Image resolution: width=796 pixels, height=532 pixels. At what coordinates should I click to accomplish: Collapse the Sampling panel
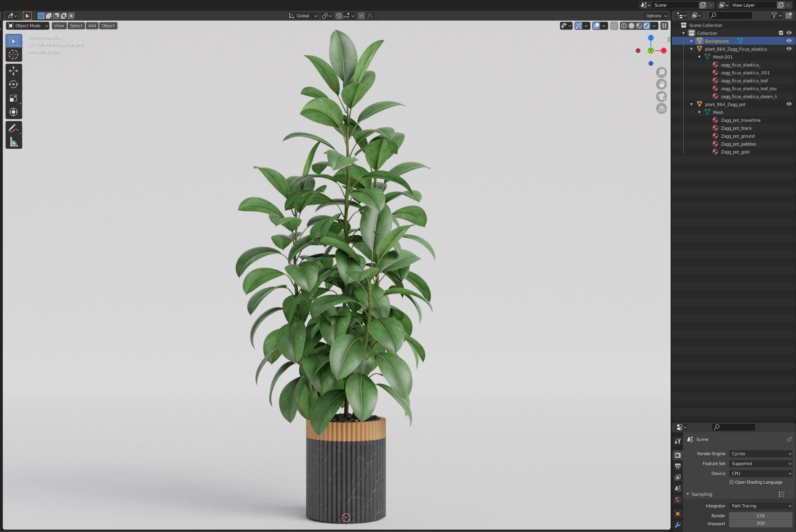click(688, 494)
